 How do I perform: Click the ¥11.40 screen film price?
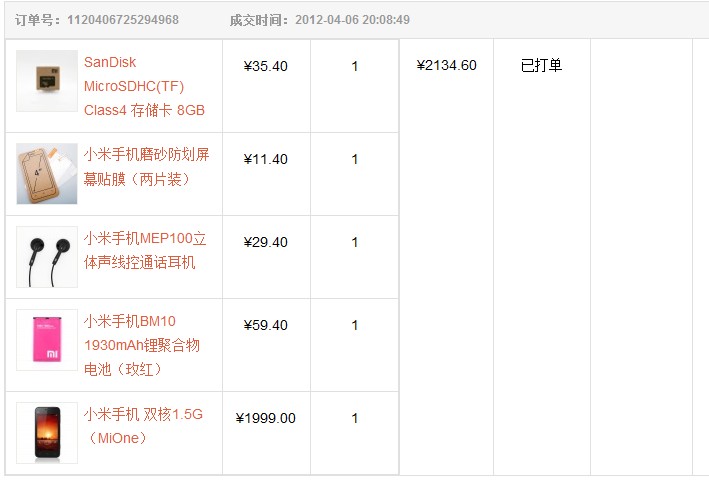(x=265, y=160)
